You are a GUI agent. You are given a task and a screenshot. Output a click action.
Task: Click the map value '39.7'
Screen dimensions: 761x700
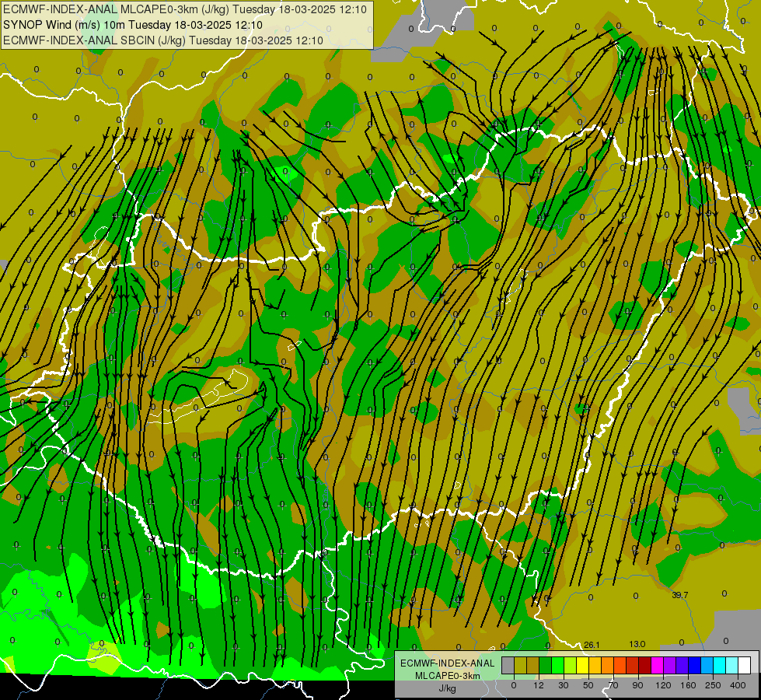click(680, 594)
